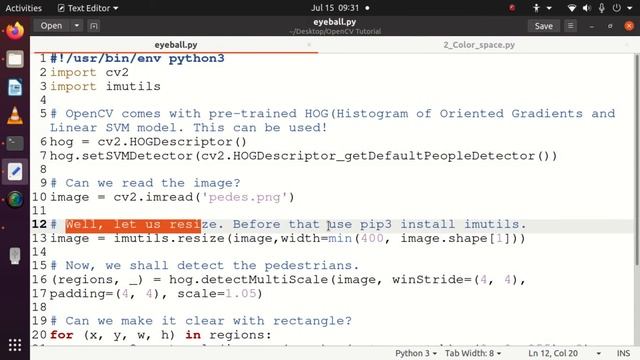This screenshot has width=640, height=360.
Task: Save the eyeball.py file
Action: point(544,26)
